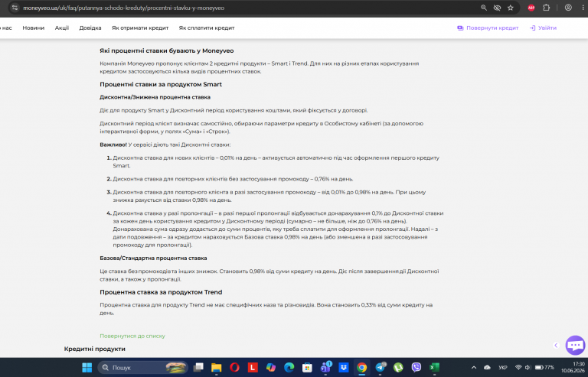The image size is (588, 377).
Task: Collapse the chat widget with arrow
Action: (x=556, y=345)
